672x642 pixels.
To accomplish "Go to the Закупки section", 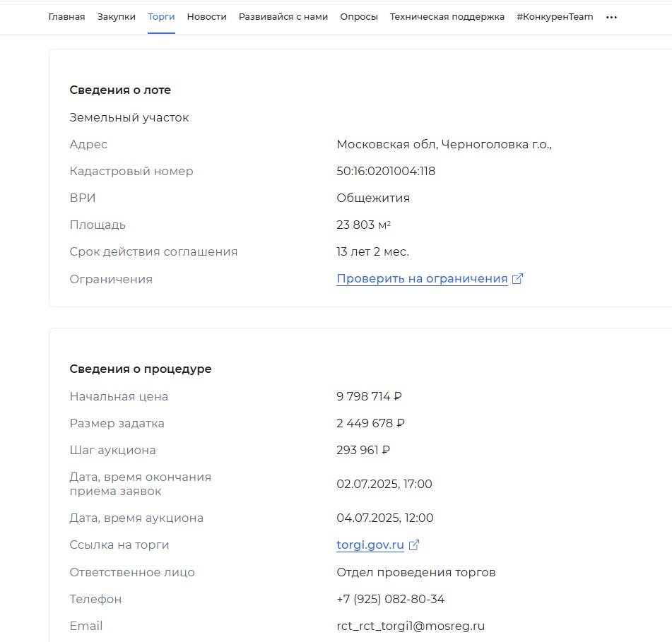I will [x=117, y=16].
